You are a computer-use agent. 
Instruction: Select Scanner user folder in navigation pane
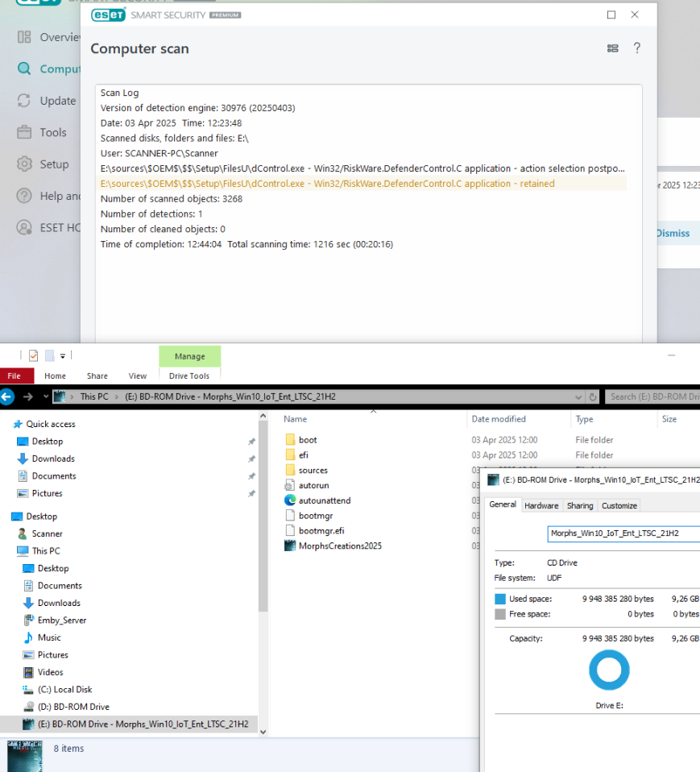pyautogui.click(x=48, y=533)
